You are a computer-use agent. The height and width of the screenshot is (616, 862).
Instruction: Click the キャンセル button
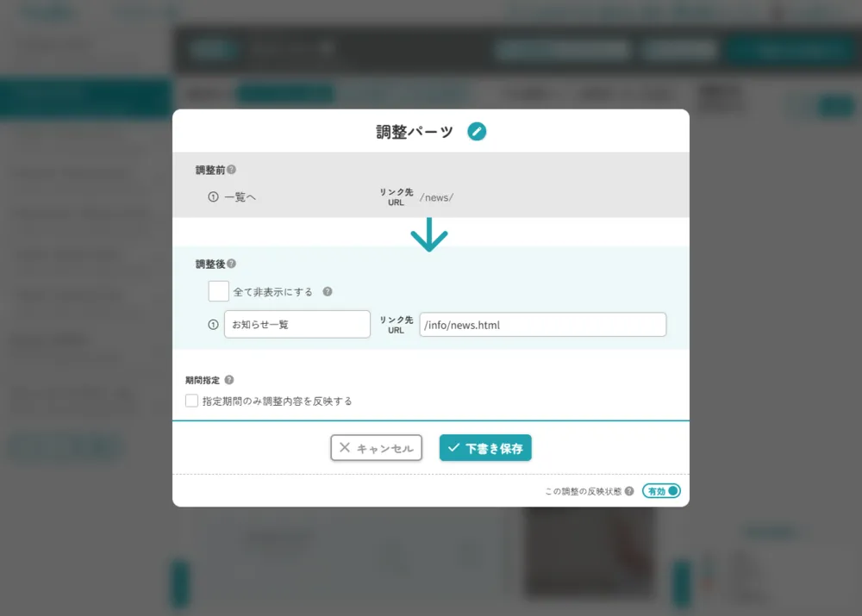click(x=376, y=448)
